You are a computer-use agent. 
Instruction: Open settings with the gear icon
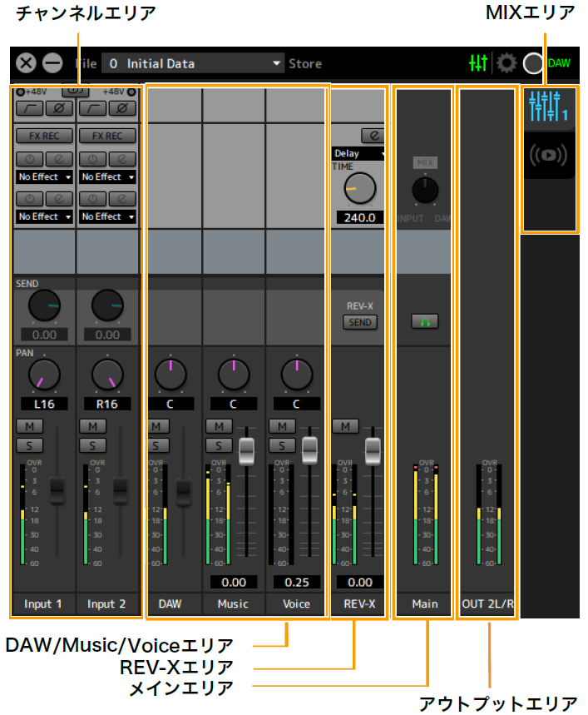[x=506, y=63]
